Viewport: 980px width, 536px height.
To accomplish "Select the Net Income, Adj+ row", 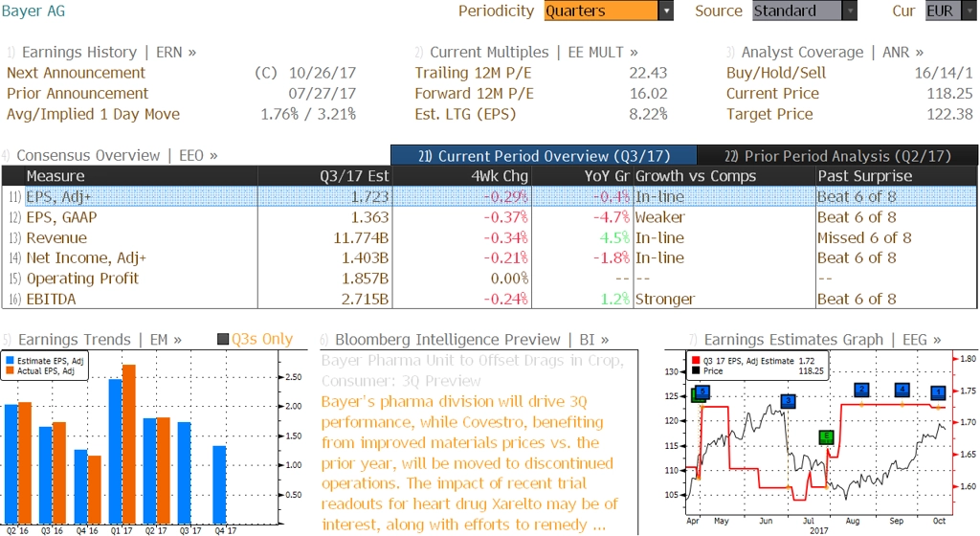I will (489, 257).
